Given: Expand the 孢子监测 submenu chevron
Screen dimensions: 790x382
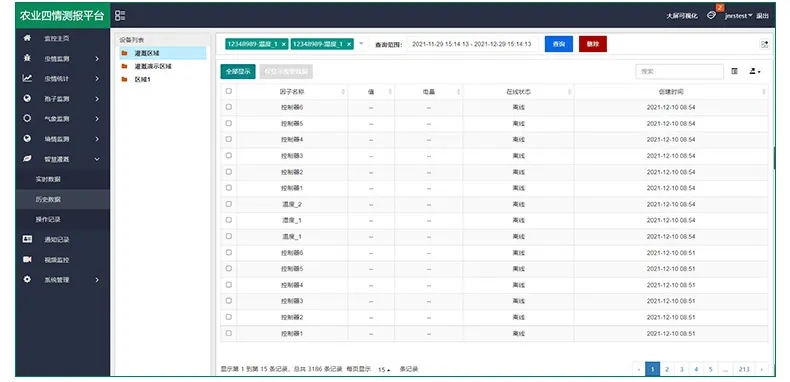Looking at the screenshot, I should [97, 99].
